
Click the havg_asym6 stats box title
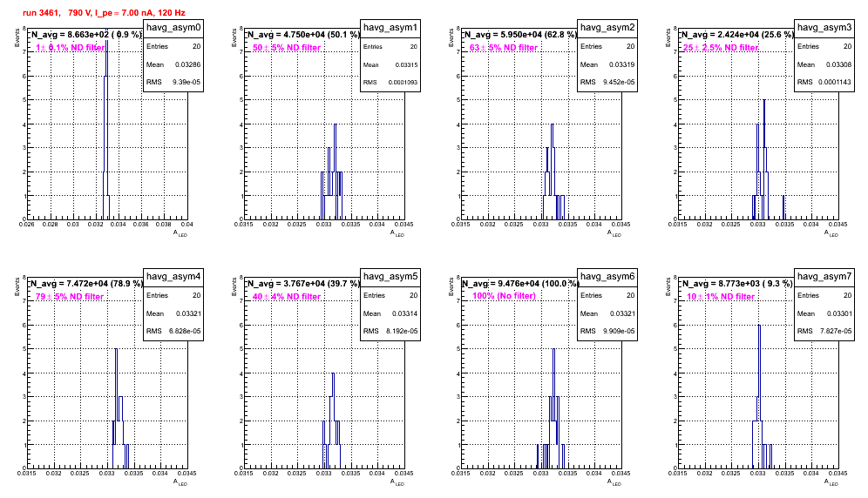(607, 277)
